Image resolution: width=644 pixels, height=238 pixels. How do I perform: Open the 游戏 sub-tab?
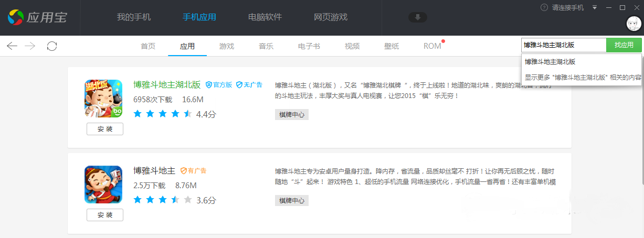click(x=227, y=46)
